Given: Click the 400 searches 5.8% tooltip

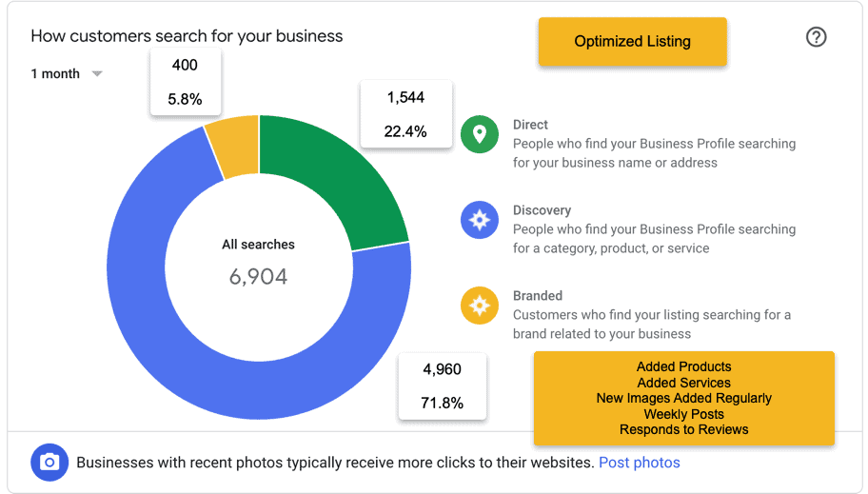Looking at the screenshot, I should tap(186, 82).
